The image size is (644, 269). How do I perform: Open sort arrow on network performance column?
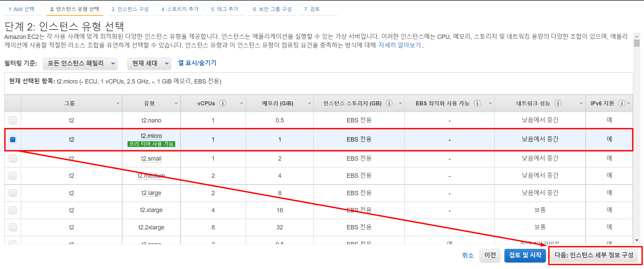click(581, 103)
